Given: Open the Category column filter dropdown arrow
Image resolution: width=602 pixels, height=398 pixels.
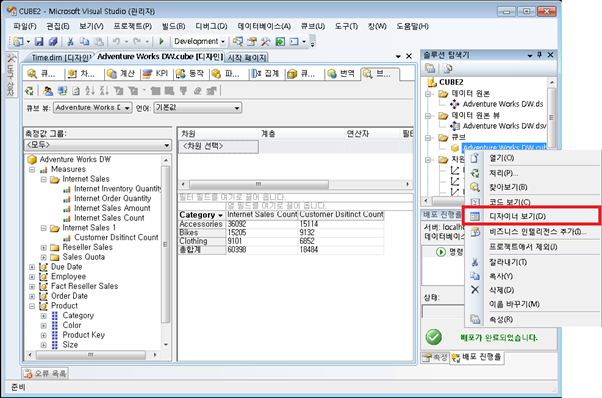Looking at the screenshot, I should 220,215.
